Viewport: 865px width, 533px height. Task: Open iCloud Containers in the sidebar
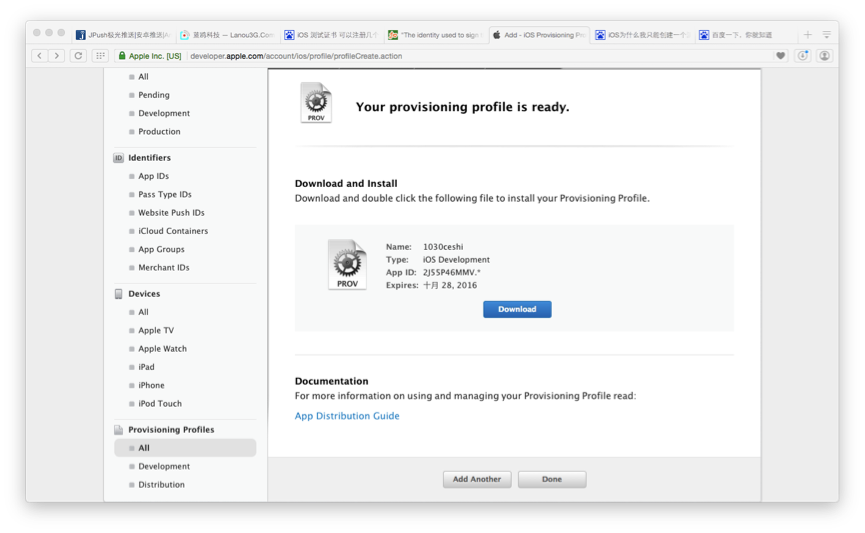173,231
